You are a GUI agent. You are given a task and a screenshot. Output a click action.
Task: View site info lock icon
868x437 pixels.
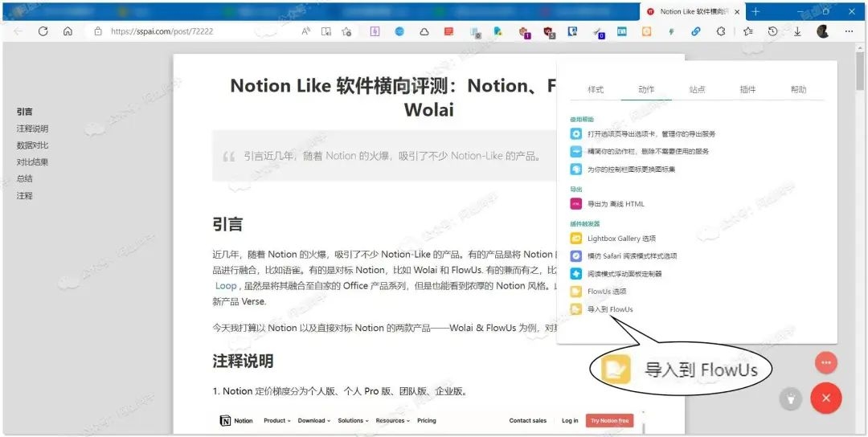click(x=98, y=31)
